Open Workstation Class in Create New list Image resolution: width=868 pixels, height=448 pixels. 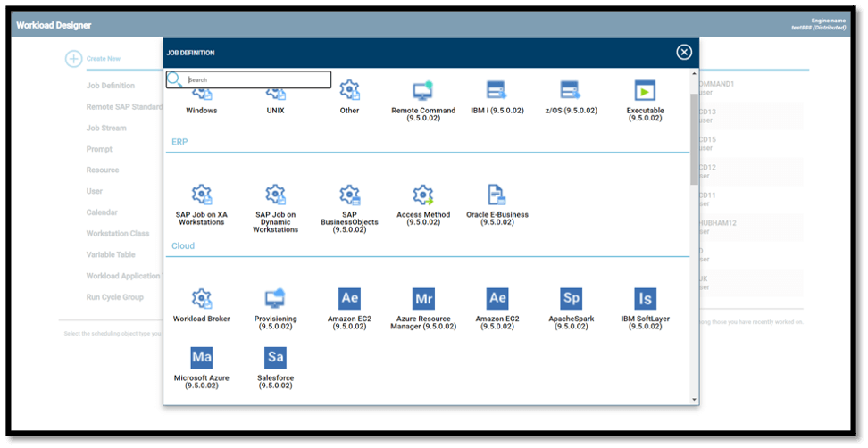tap(118, 234)
